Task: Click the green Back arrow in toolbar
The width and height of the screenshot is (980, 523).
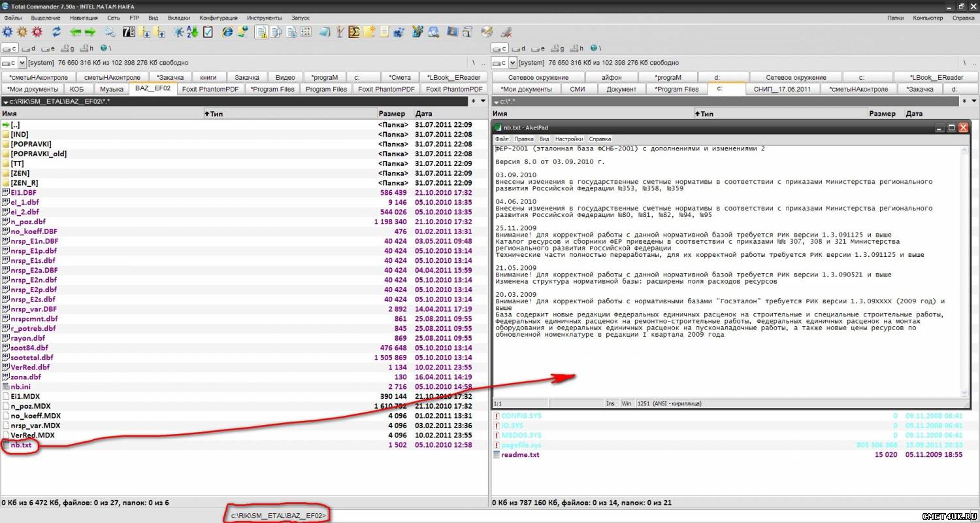Action: coord(75,31)
